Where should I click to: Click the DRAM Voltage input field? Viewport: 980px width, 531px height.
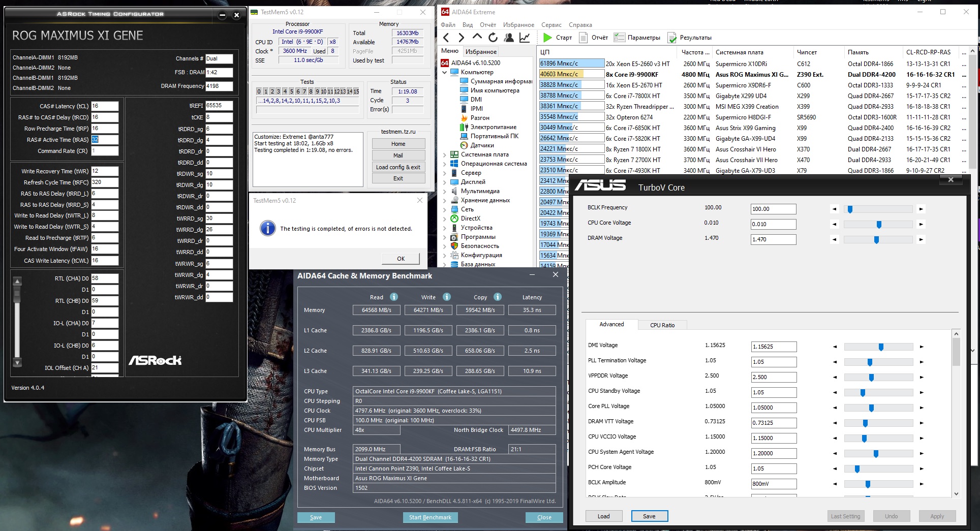(x=773, y=239)
